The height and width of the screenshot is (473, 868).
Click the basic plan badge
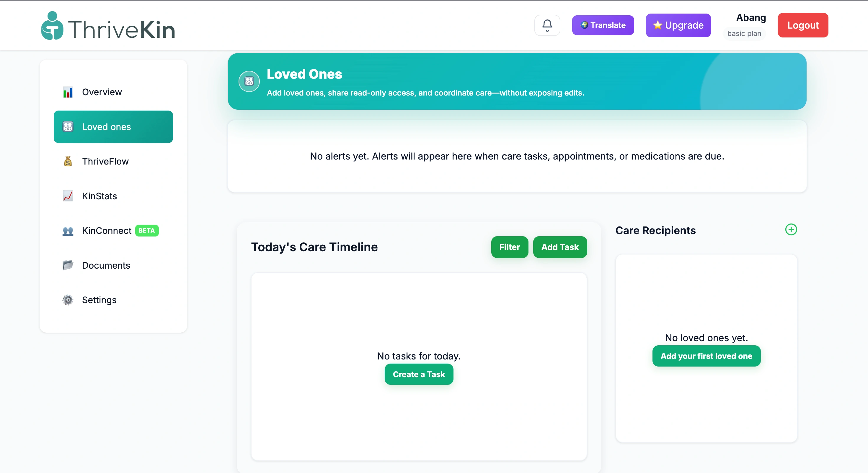tap(744, 34)
